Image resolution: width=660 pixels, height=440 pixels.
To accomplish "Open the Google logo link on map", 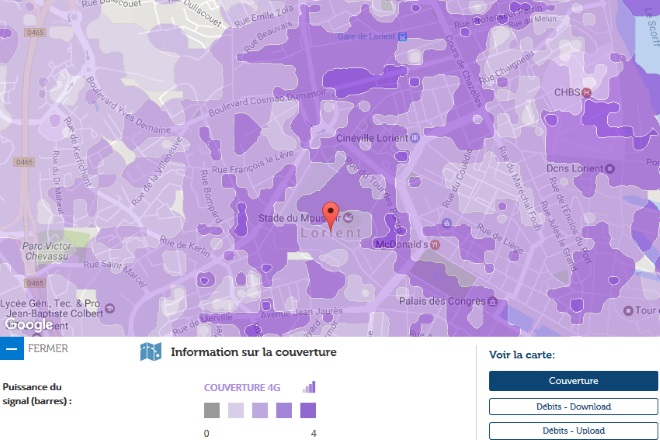I will [x=29, y=324].
